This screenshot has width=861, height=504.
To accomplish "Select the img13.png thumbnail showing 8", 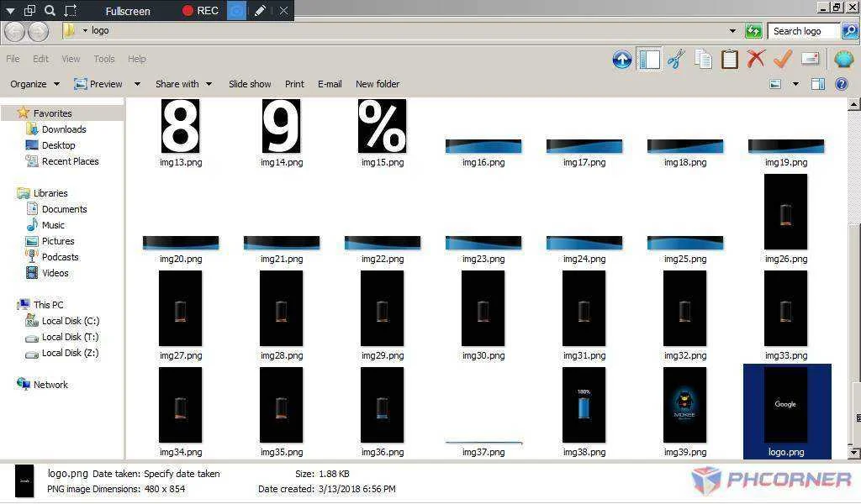I will tap(181, 126).
